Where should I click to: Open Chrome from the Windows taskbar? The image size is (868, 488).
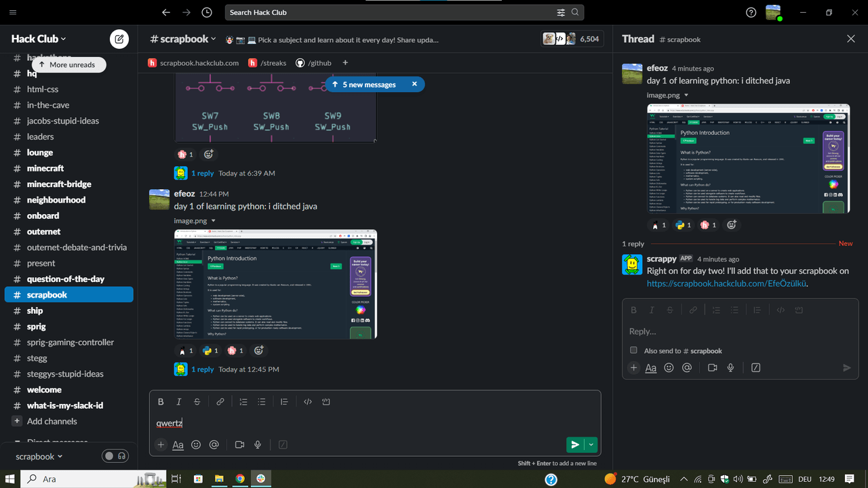pos(240,479)
